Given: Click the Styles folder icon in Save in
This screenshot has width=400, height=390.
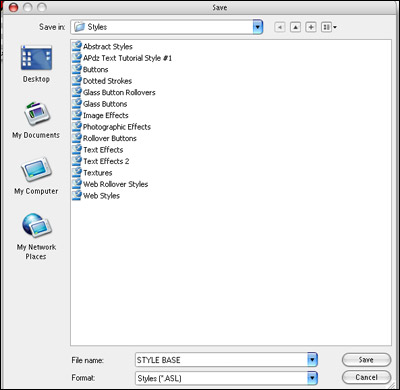Looking at the screenshot, I should (x=79, y=27).
